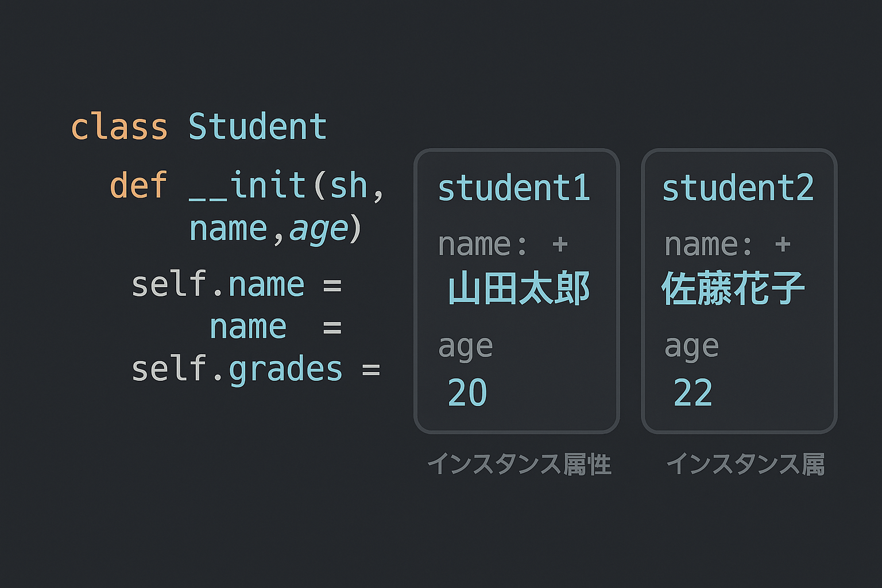Image resolution: width=882 pixels, height=588 pixels.
Task: Click the Student class name
Action: (258, 127)
